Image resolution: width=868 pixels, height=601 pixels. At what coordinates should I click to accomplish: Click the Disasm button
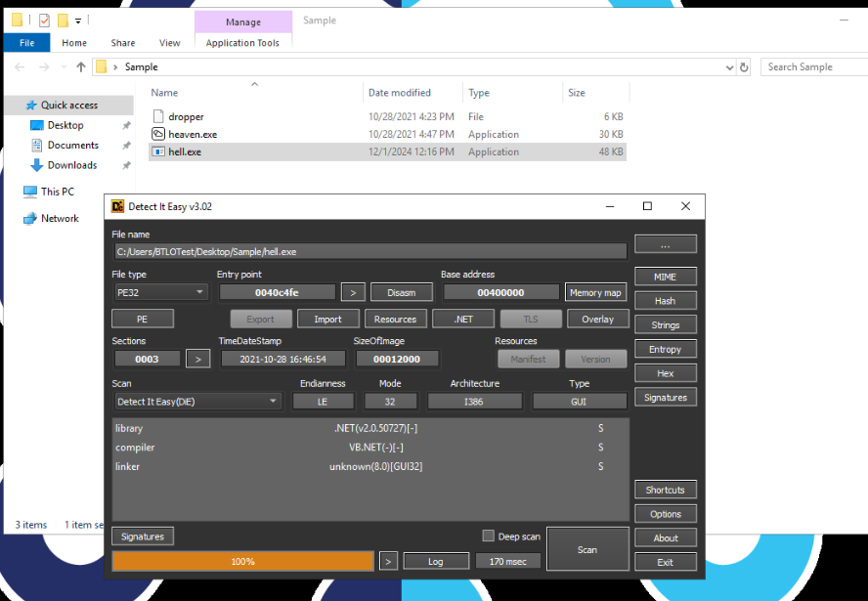click(x=402, y=292)
